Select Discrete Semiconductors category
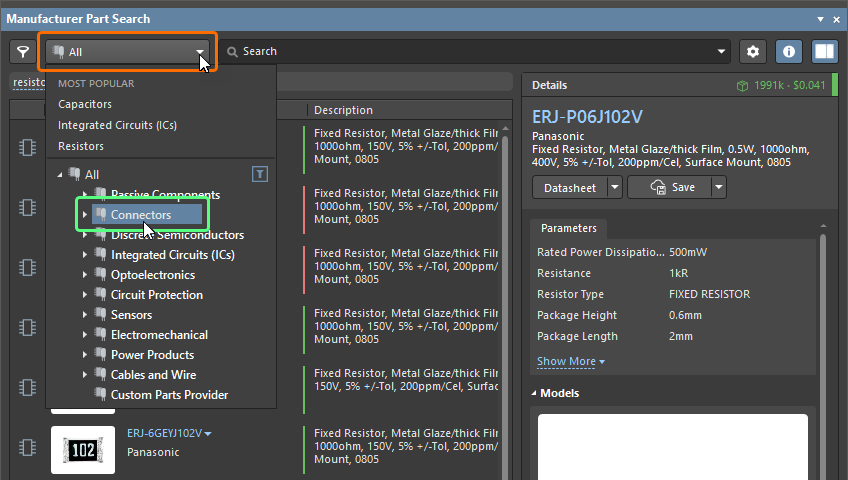Viewport: 848px width, 480px height. pos(177,235)
